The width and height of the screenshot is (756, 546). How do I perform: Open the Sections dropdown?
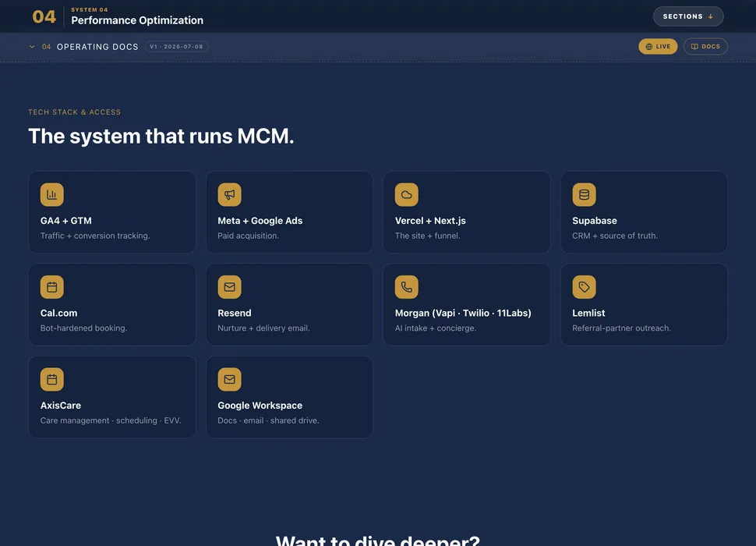pyautogui.click(x=688, y=16)
